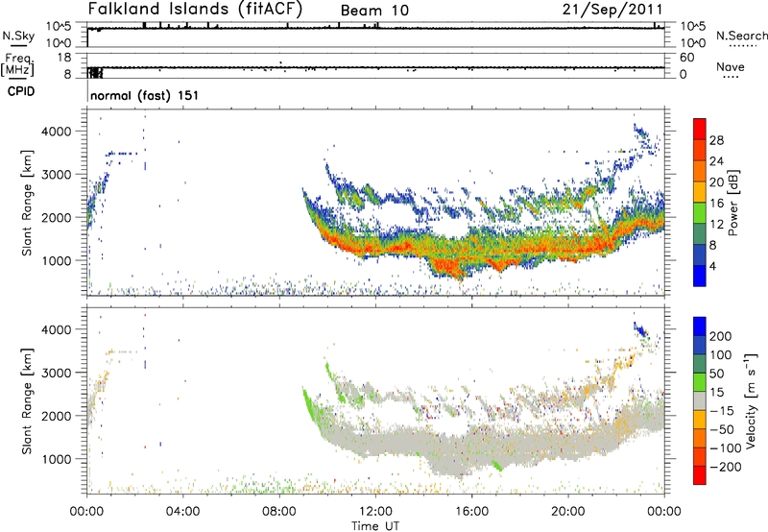
Task: Click the red top segment of power color bar
Action: 700,130
